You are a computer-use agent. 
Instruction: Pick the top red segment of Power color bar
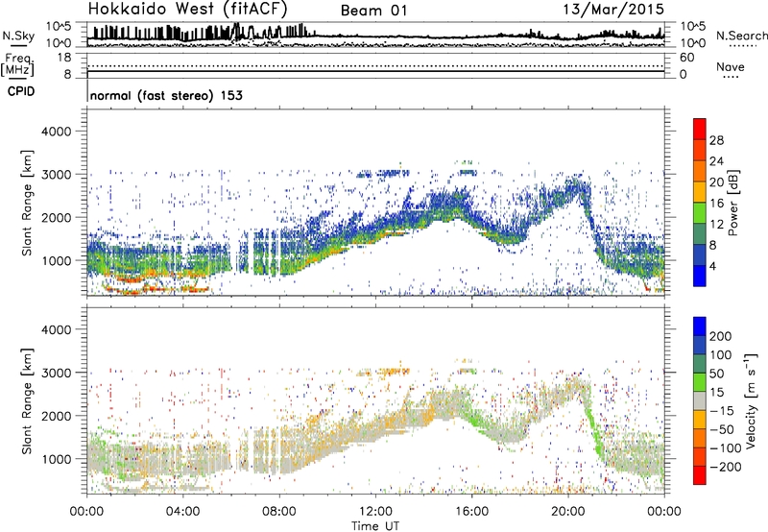tap(700, 129)
